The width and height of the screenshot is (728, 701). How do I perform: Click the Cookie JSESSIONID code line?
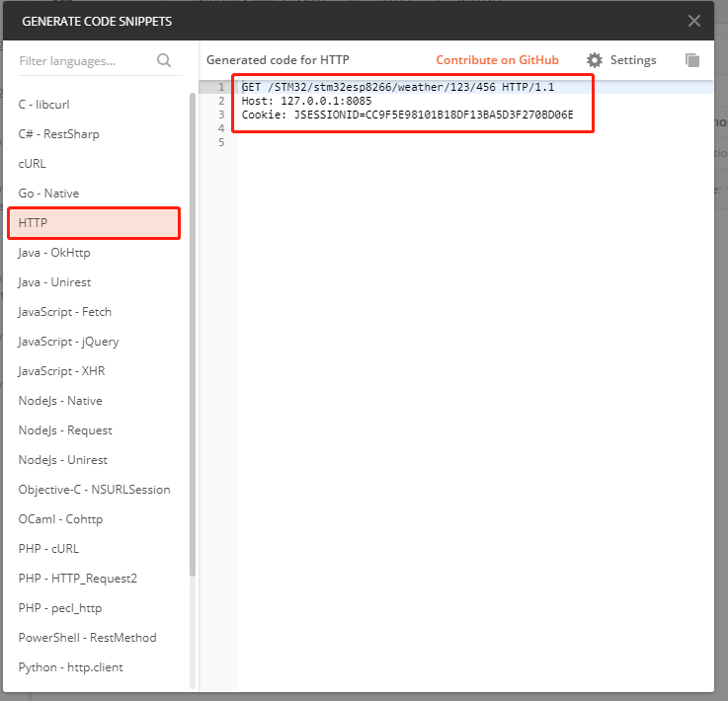[x=408, y=116]
